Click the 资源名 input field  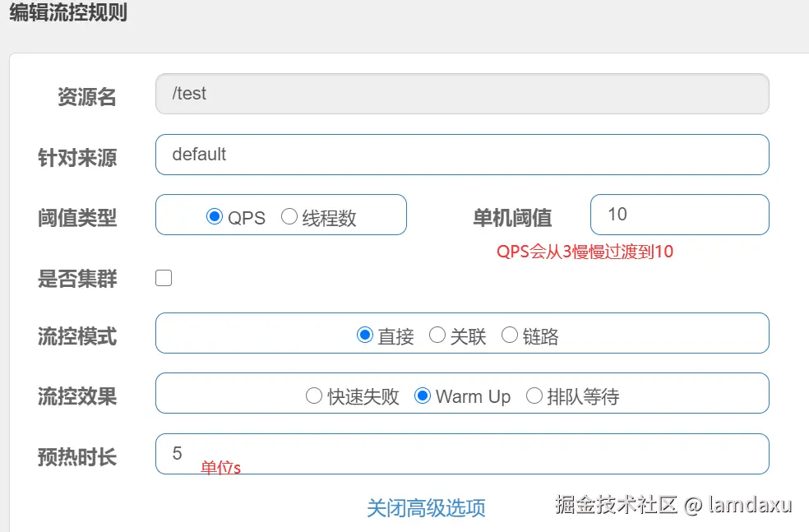point(461,94)
